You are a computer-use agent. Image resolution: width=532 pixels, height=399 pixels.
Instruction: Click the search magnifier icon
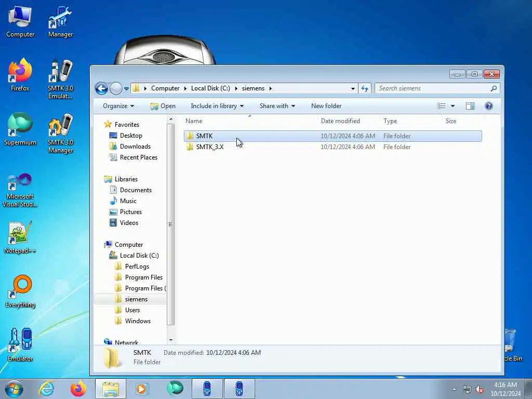(494, 88)
